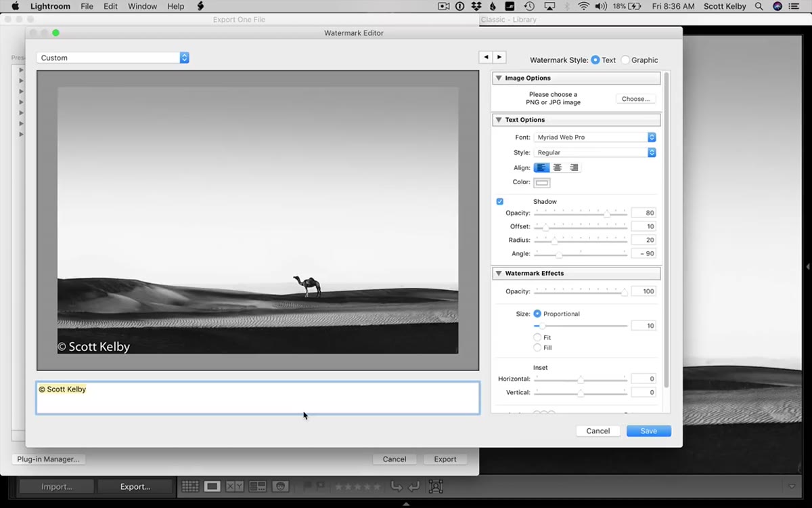812x508 pixels.
Task: Save the watermark
Action: click(x=648, y=431)
